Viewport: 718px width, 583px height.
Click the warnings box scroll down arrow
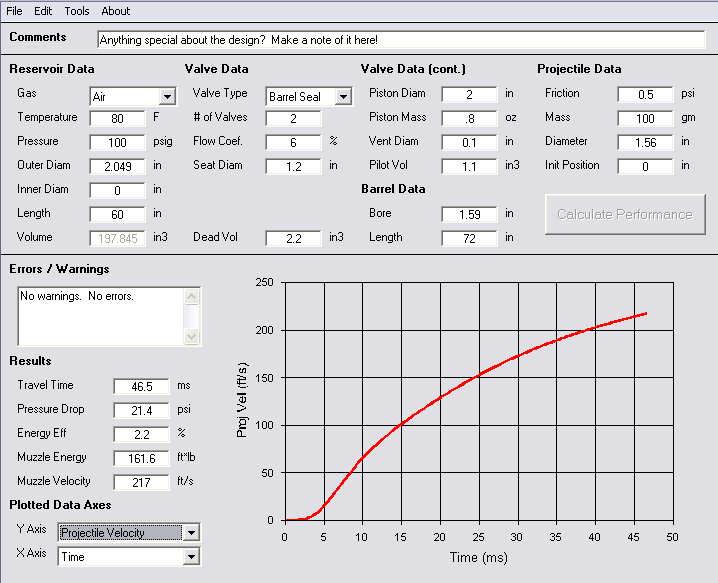pos(193,338)
